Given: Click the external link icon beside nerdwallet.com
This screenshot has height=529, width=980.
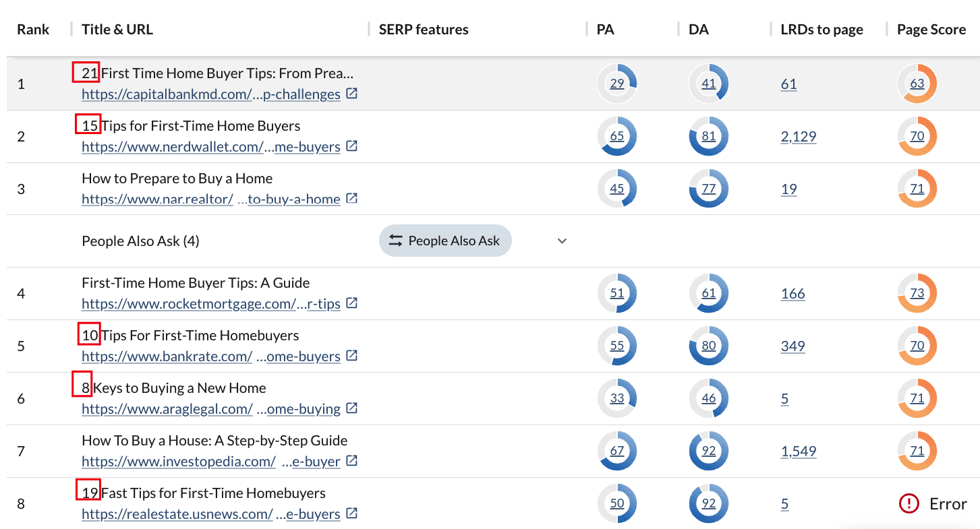Looking at the screenshot, I should [x=351, y=147].
